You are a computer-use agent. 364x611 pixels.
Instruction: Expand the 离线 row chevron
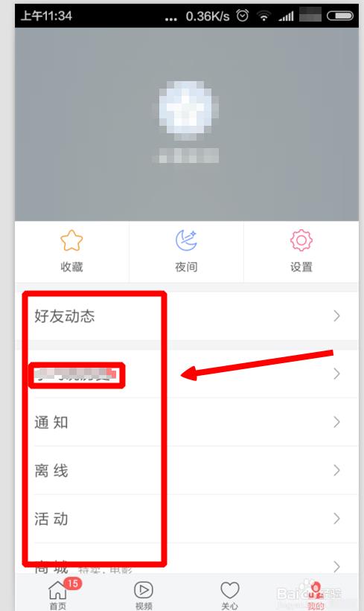[x=336, y=471]
